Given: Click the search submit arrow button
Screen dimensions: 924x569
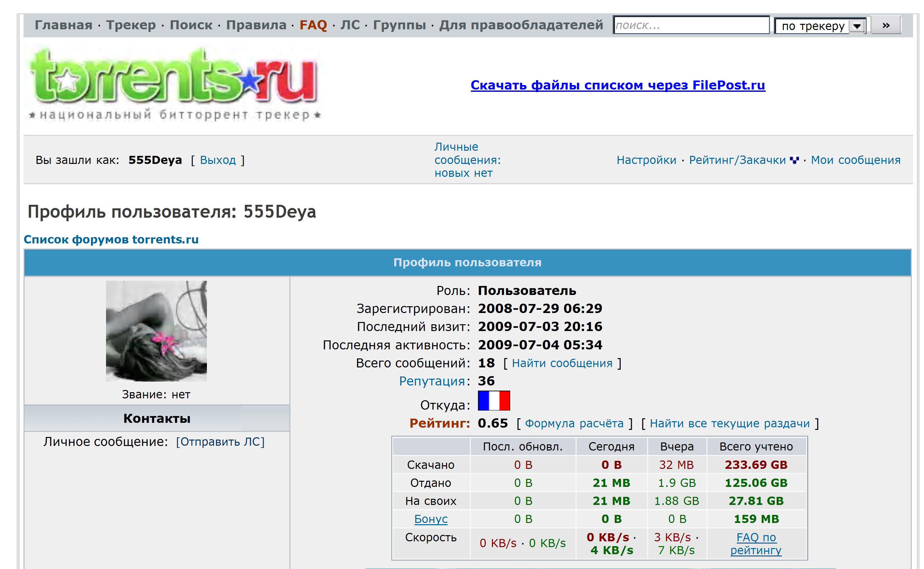Looking at the screenshot, I should point(885,25).
